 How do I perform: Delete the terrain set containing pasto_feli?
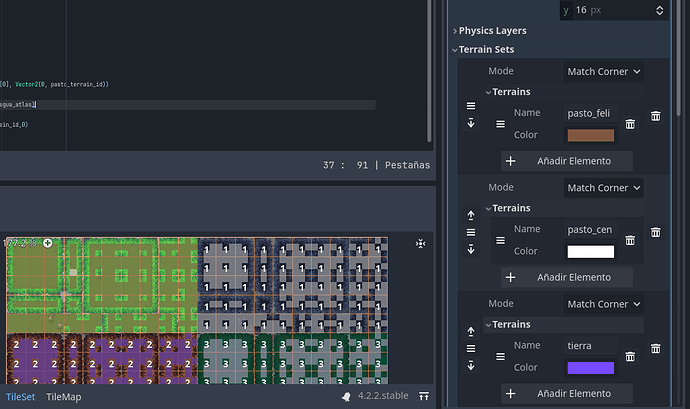pyautogui.click(x=656, y=116)
